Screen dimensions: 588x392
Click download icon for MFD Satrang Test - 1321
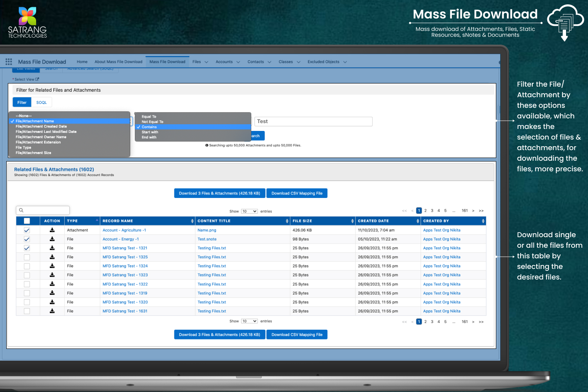(x=52, y=248)
